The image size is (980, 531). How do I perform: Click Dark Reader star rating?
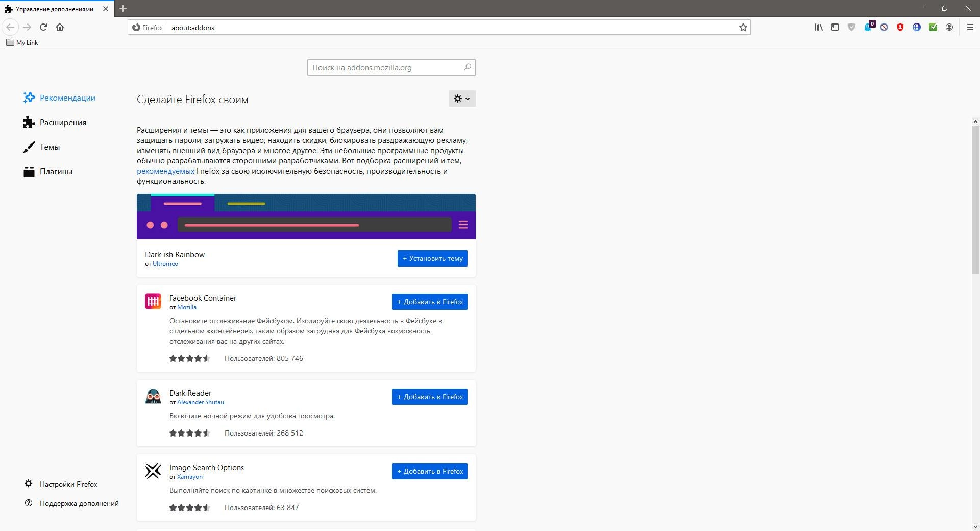(190, 433)
